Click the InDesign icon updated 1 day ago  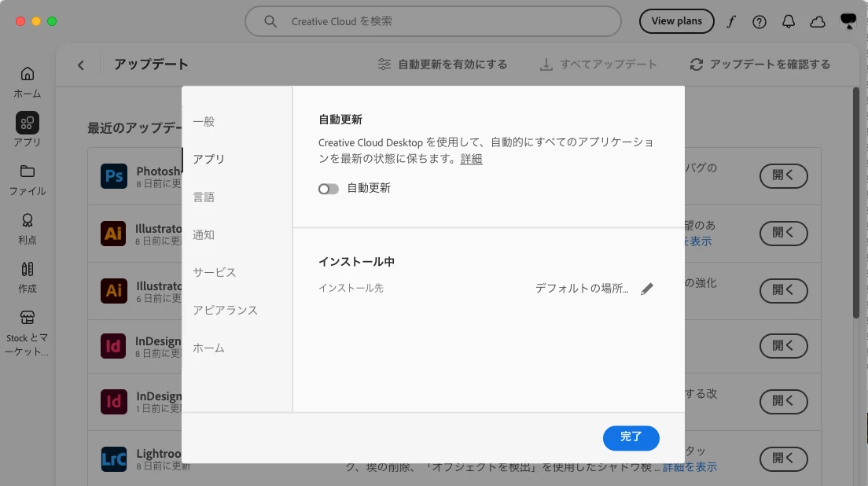pyautogui.click(x=113, y=401)
